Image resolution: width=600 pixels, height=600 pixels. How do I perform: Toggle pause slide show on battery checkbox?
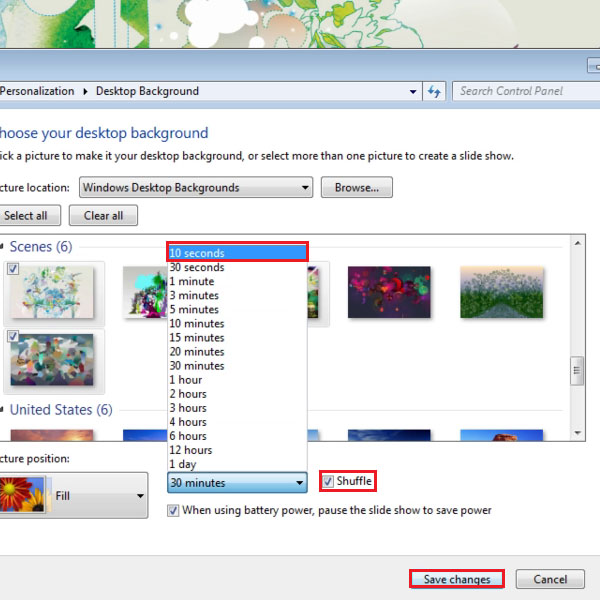pos(173,510)
